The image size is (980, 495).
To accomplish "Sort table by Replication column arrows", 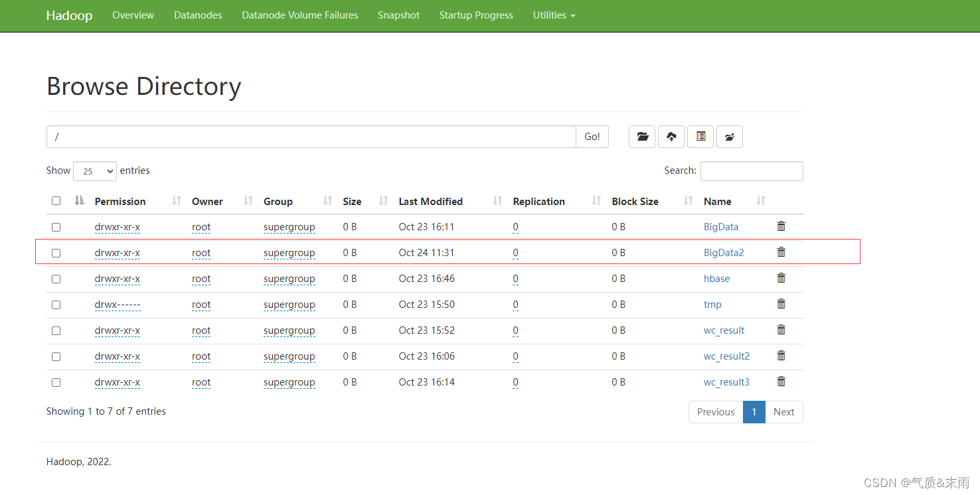I will click(596, 200).
